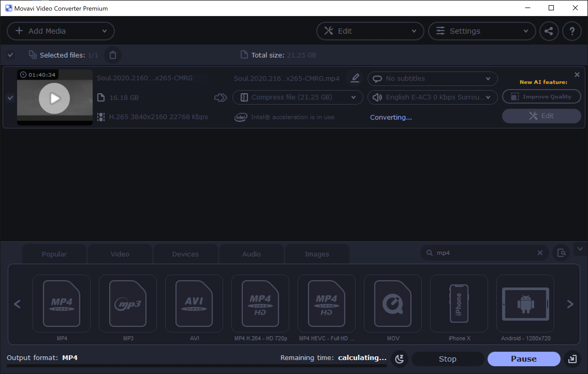Click the H.265 3840x2160 22768 Kbps text

(x=158, y=117)
